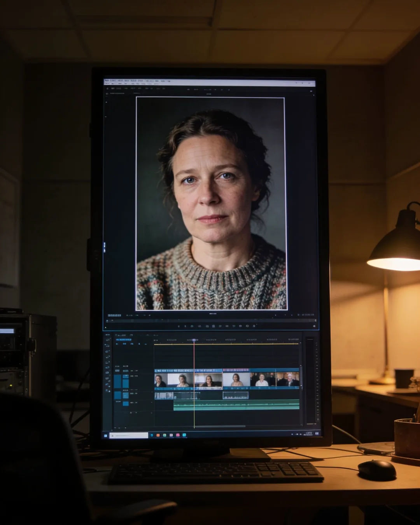Screen dimensions: 420x525
Task: Click the Mark Out icon in transport controls
Action: pyautogui.click(x=192, y=326)
